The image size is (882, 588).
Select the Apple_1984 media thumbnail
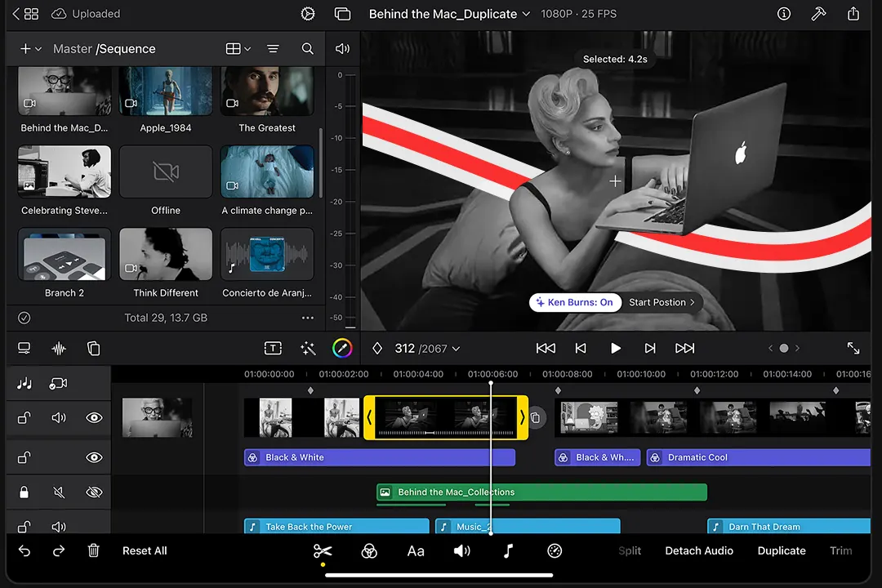click(x=165, y=91)
